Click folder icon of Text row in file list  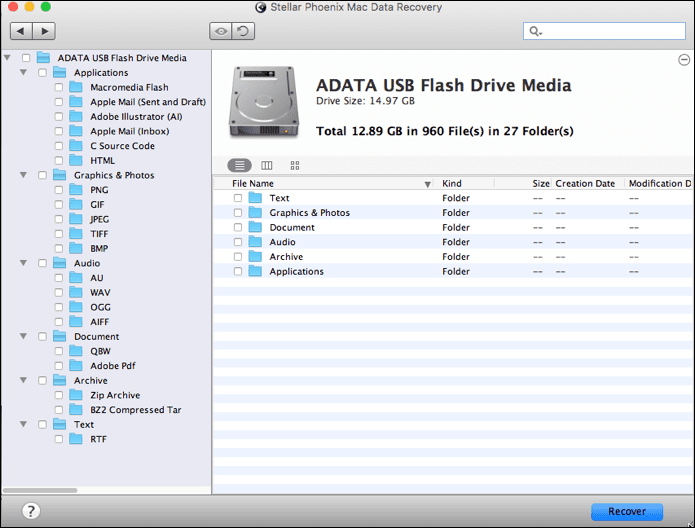255,198
